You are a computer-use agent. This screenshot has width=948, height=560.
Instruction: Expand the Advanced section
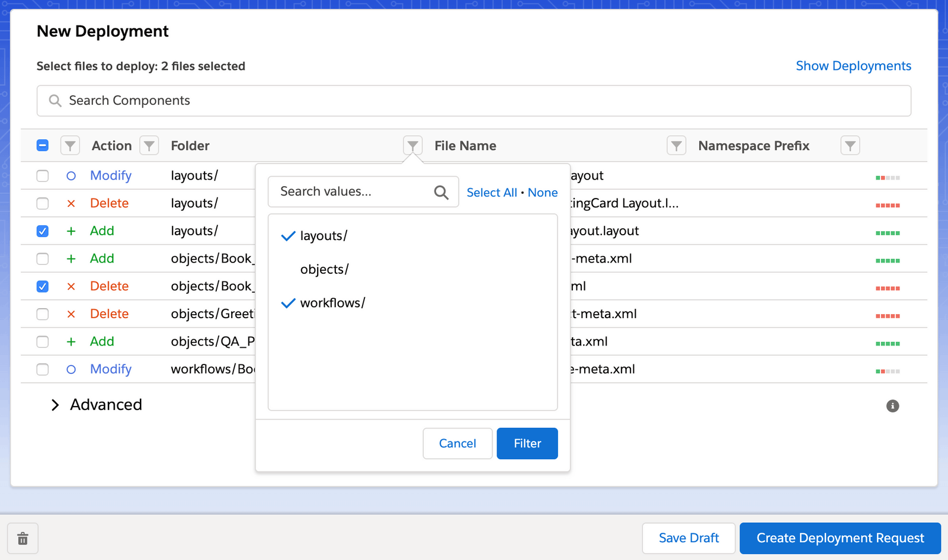96,405
